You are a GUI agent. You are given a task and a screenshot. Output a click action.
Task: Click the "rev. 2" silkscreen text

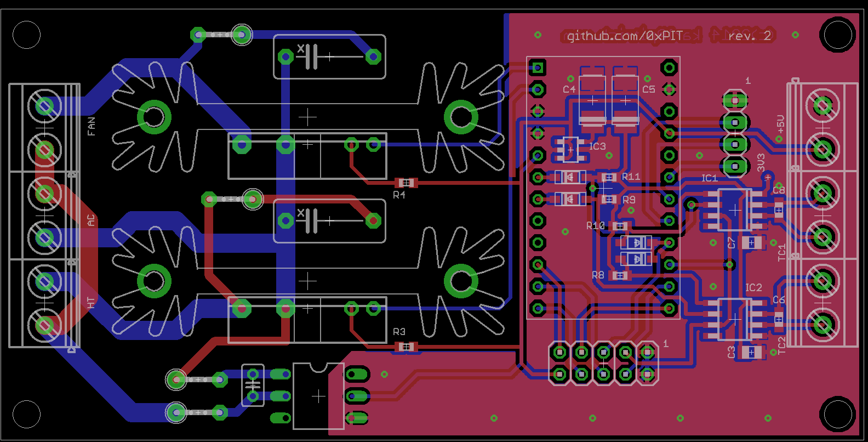(x=749, y=36)
